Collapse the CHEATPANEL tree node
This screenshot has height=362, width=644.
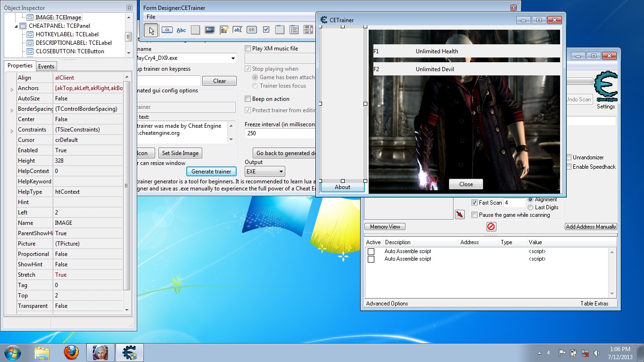coord(17,26)
